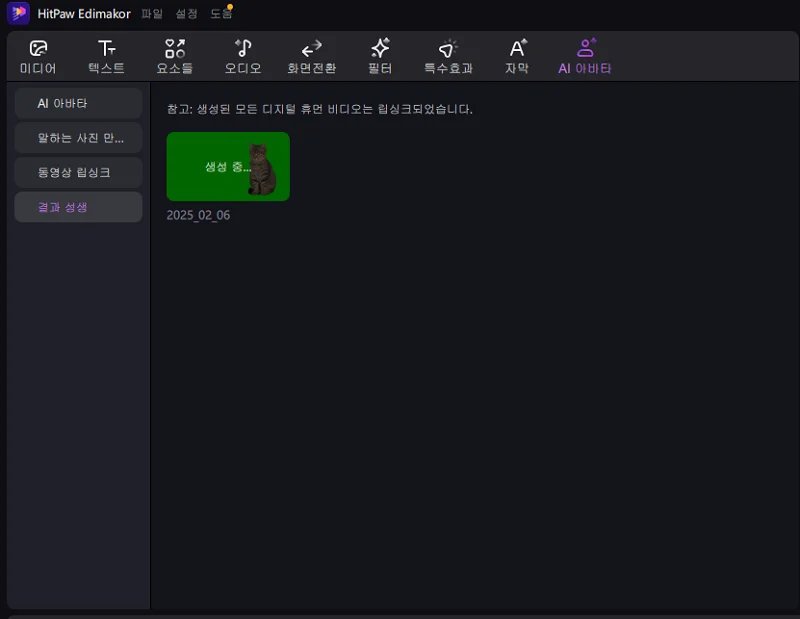This screenshot has width=800, height=619.
Task: Select the AI 아바타 sidebar option
Action: click(77, 103)
